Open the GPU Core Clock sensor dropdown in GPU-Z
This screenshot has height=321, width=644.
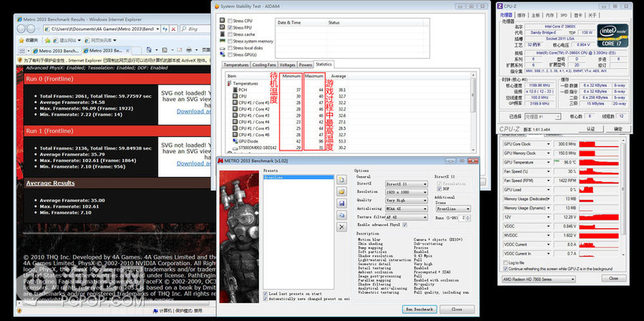tap(548, 144)
